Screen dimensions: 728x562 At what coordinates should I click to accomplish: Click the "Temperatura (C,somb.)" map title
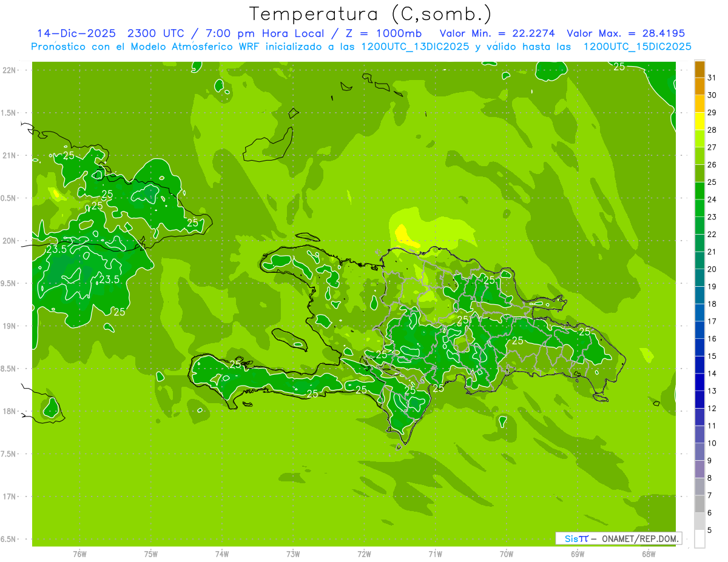(371, 14)
